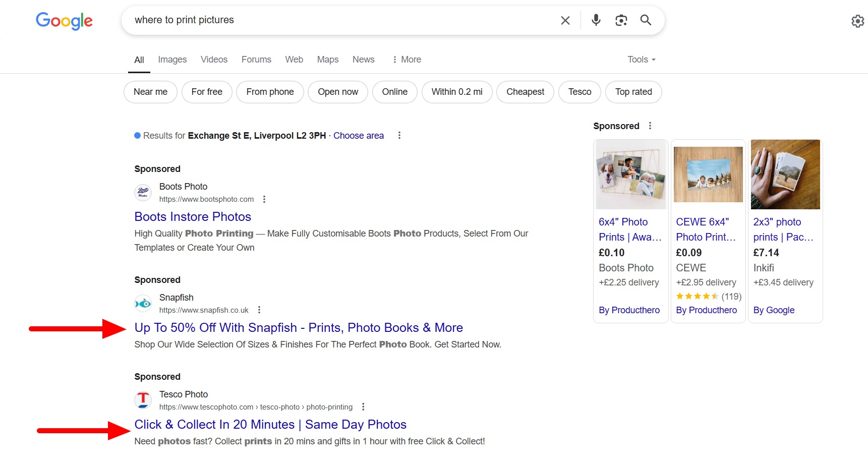This screenshot has width=868, height=464.
Task: Open the Inkifi 2x3 photo product image
Action: [785, 175]
